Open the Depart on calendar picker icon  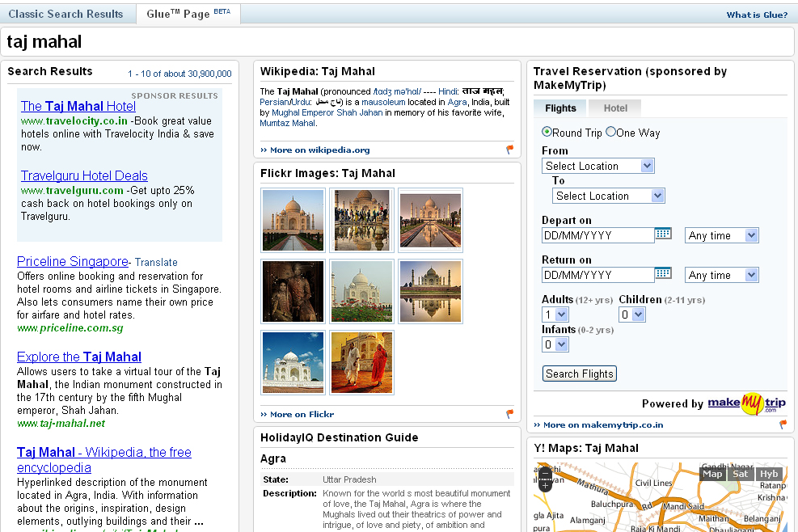pyautogui.click(x=663, y=234)
